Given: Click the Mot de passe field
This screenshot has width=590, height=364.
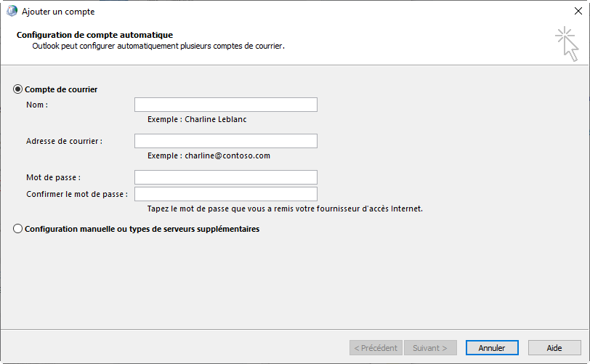Looking at the screenshot, I should tap(226, 177).
